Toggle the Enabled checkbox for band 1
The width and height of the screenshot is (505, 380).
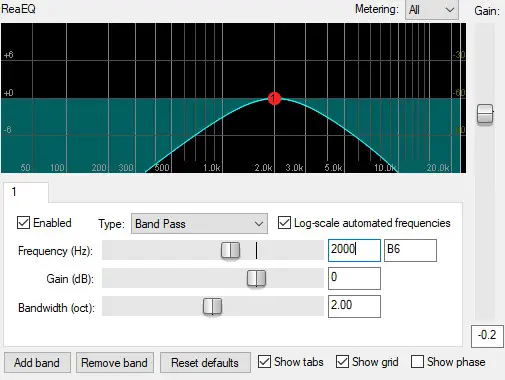pos(23,223)
